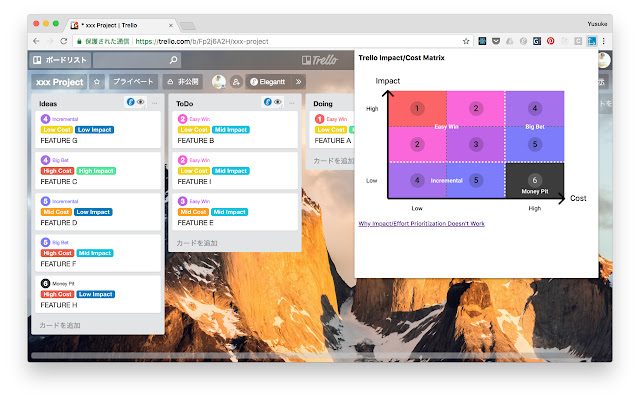
Task: Click priority badge 5 on FEATURE D
Action: (x=45, y=201)
